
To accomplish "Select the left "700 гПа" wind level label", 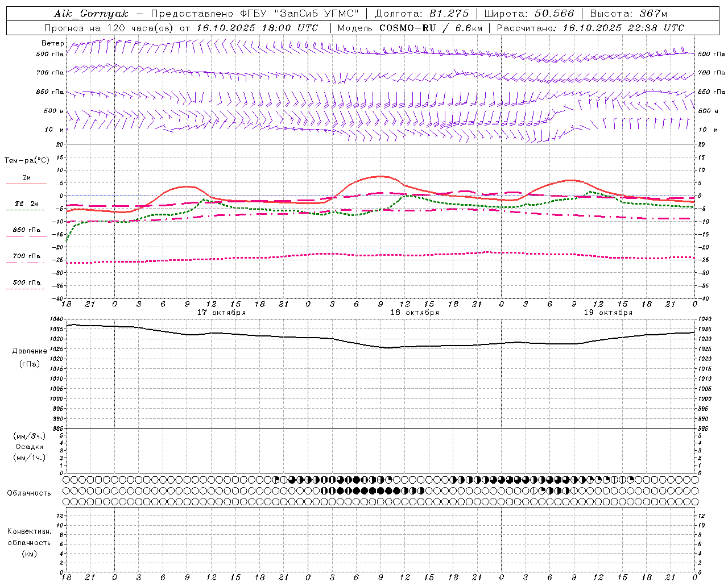I will tap(50, 73).
